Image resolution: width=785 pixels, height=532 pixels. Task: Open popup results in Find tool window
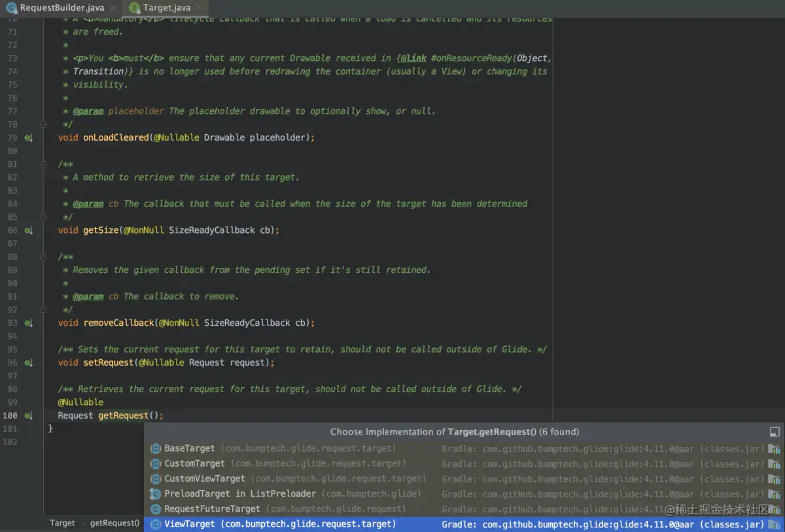[775, 432]
